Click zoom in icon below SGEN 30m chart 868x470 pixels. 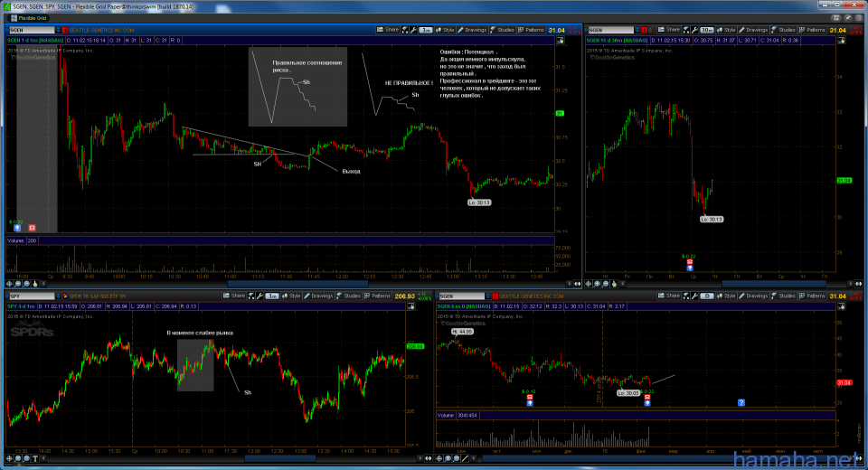tap(598, 284)
